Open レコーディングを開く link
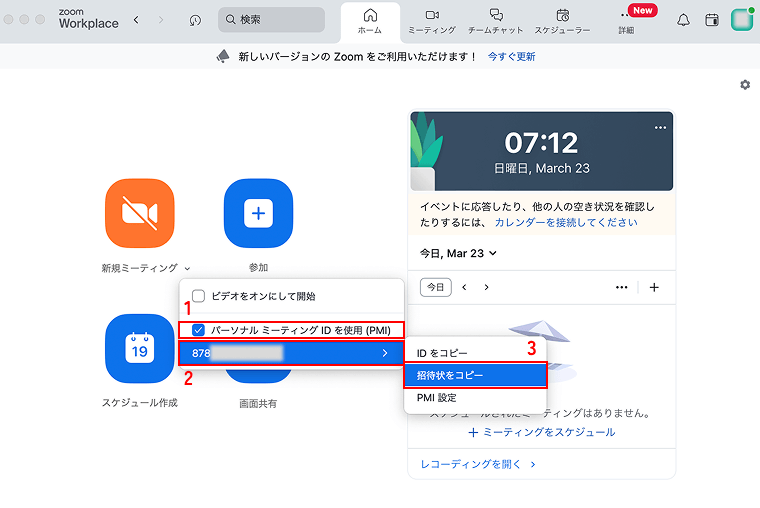 click(x=478, y=464)
